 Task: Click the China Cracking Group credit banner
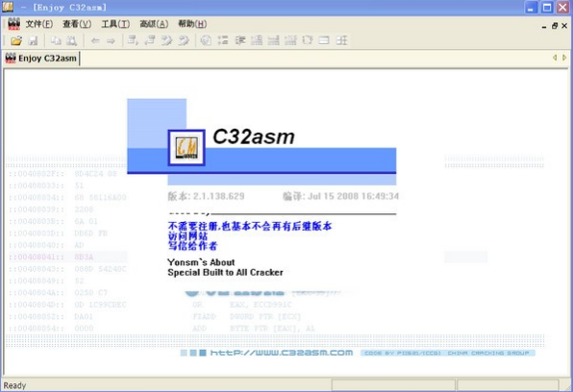(x=448, y=353)
